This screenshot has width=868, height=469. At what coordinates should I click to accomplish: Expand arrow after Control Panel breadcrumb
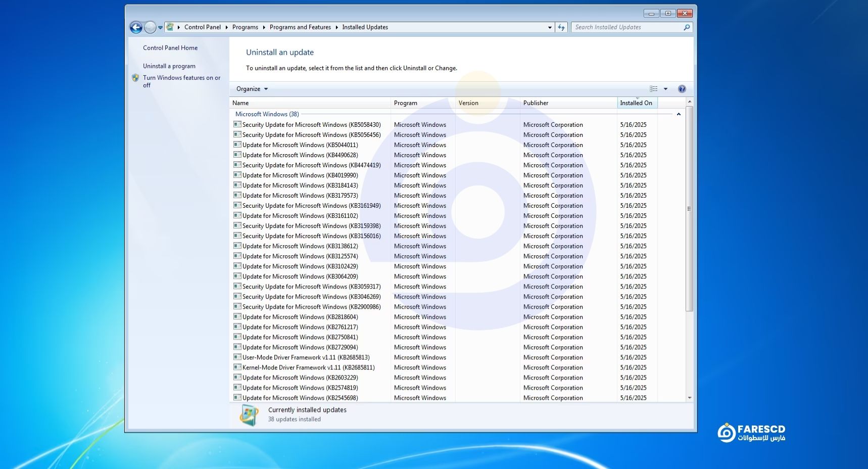pyautogui.click(x=226, y=27)
